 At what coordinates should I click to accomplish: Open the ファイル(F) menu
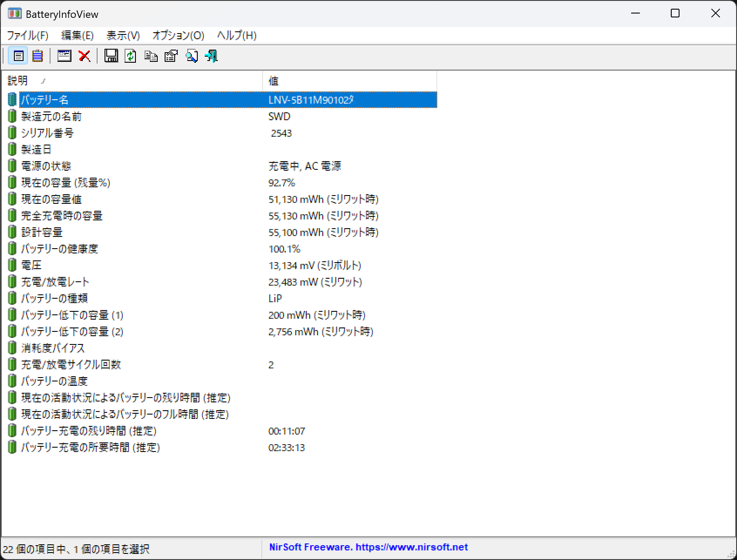click(27, 35)
